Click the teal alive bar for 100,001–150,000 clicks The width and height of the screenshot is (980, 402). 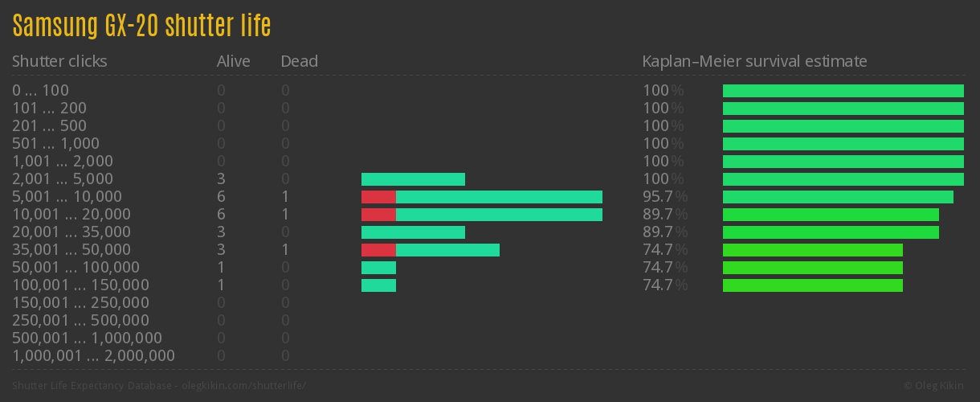coord(378,285)
